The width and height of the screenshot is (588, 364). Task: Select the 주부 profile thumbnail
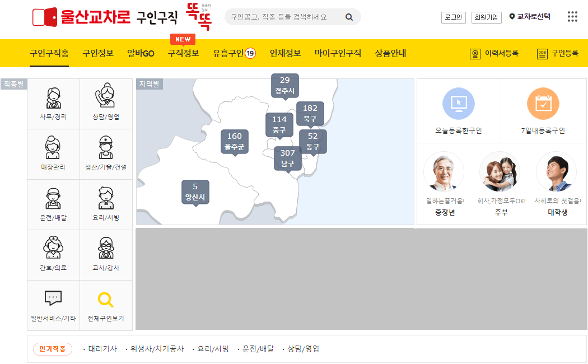tap(500, 172)
